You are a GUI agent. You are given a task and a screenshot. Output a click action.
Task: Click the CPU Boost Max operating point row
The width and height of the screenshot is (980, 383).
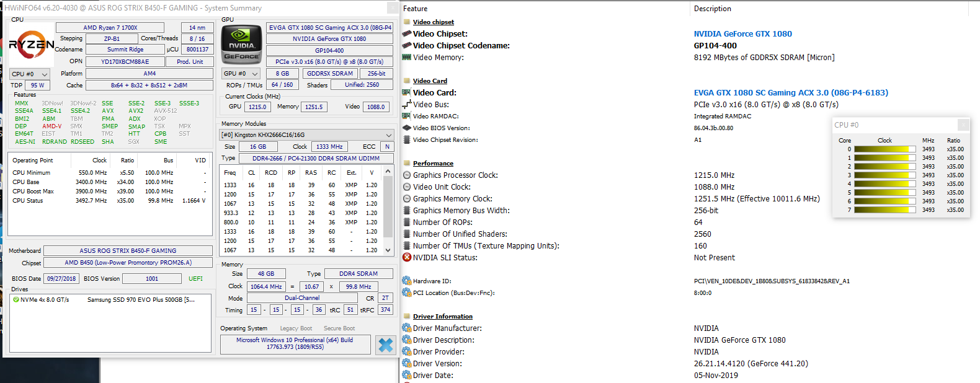point(110,191)
